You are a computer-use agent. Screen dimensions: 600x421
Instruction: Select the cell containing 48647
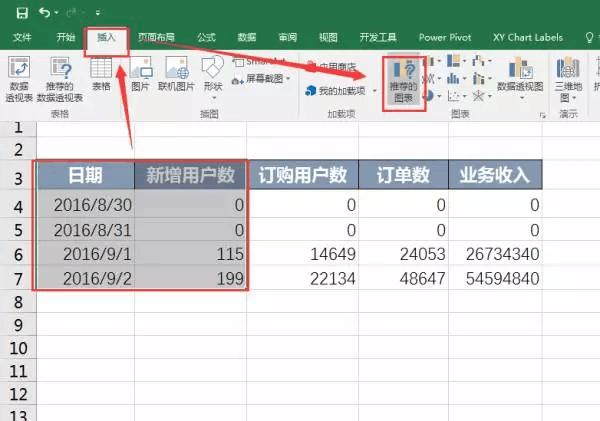[x=403, y=278]
